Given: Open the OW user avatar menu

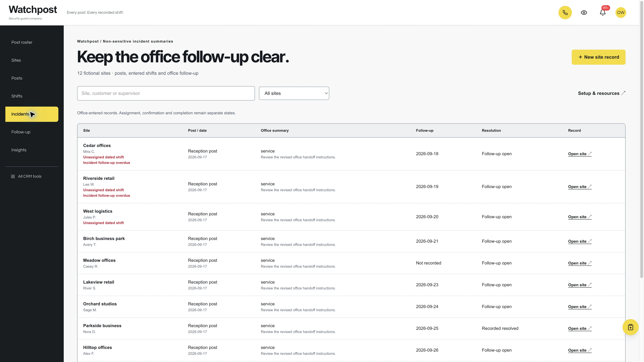Looking at the screenshot, I should [x=621, y=13].
